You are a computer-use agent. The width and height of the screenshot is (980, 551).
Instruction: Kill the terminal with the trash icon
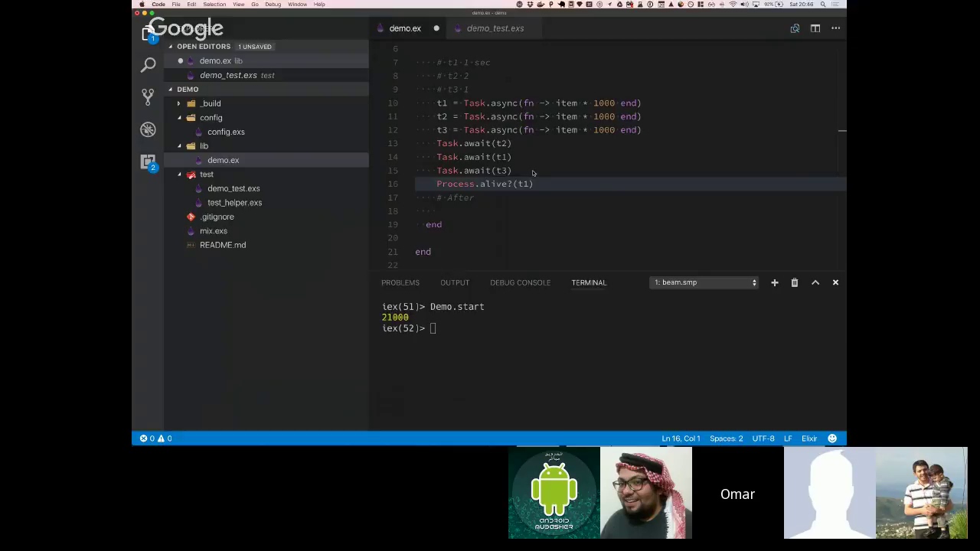tap(795, 282)
